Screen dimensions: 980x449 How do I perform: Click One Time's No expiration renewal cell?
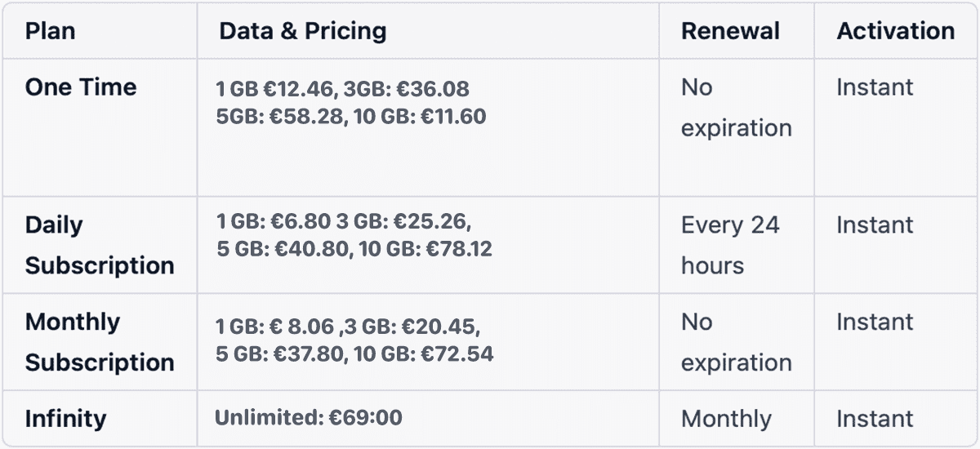pyautogui.click(x=736, y=108)
